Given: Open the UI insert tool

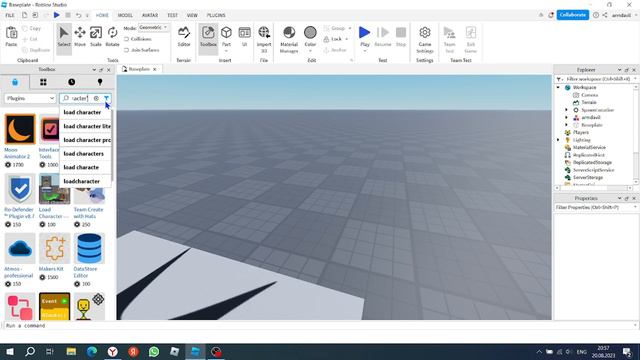Looking at the screenshot, I should tap(244, 36).
